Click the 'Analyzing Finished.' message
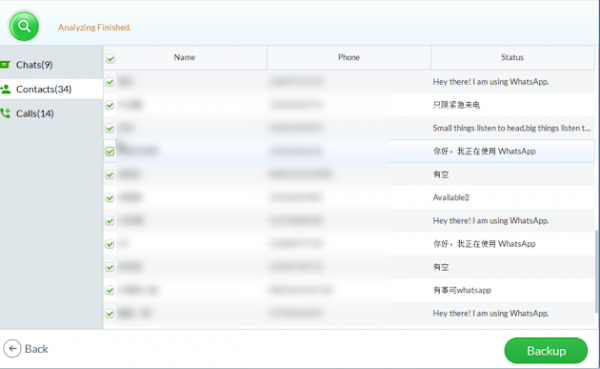Image resolution: width=600 pixels, height=369 pixels. (95, 28)
